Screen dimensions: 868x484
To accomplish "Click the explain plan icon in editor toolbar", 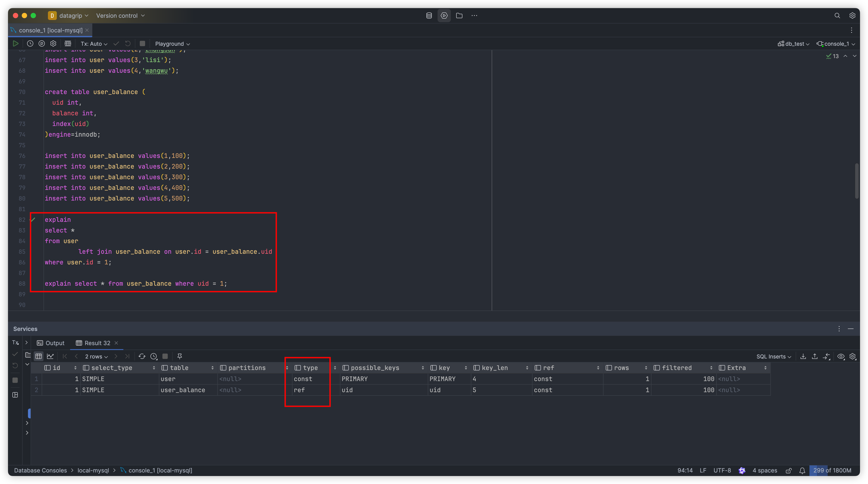I will [42, 43].
